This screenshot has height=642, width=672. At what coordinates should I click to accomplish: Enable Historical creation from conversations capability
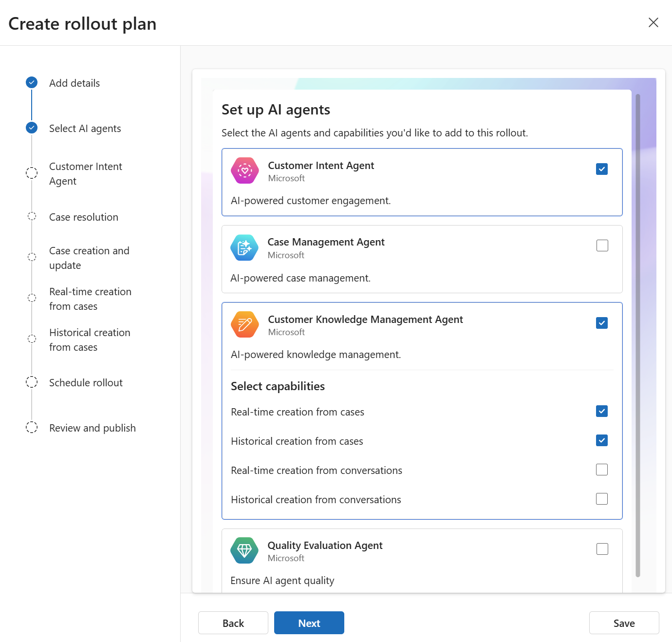click(x=602, y=499)
